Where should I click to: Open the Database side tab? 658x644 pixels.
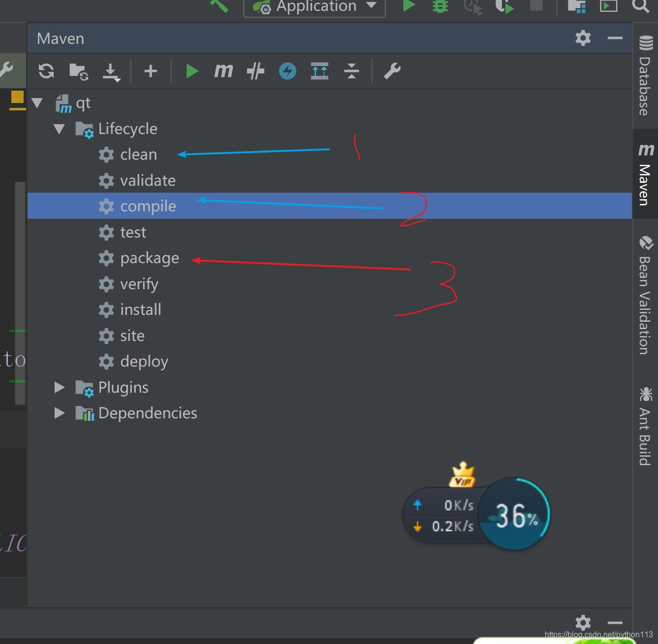[x=645, y=75]
